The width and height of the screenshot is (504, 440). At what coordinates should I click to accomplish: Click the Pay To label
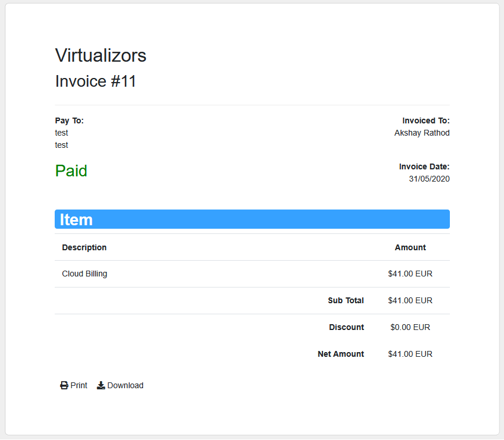pyautogui.click(x=69, y=120)
